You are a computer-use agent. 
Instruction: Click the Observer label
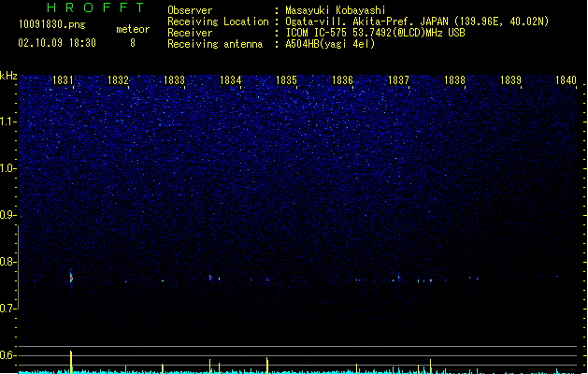click(190, 10)
